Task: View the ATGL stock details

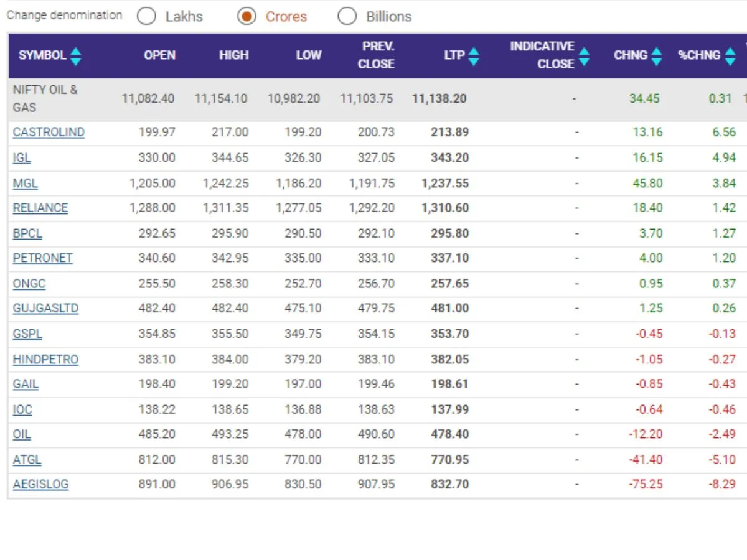Action: click(27, 460)
